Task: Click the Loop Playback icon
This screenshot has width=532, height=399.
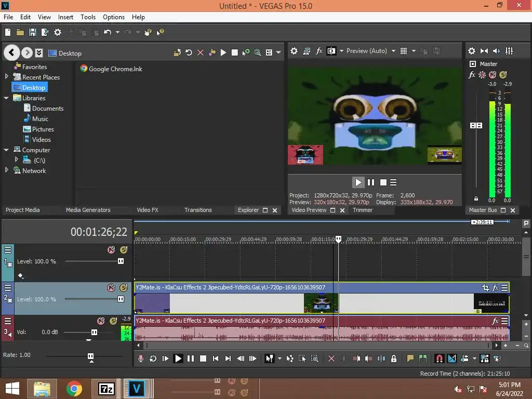Action: [x=153, y=358]
